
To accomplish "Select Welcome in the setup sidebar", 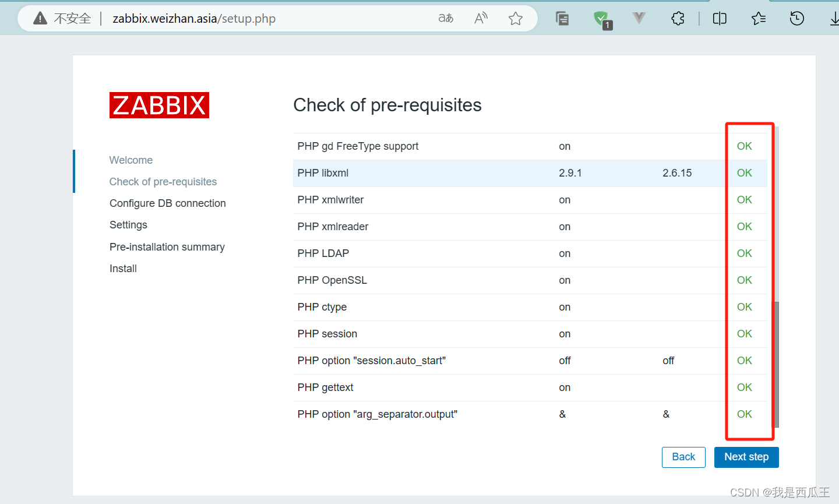I will click(131, 160).
